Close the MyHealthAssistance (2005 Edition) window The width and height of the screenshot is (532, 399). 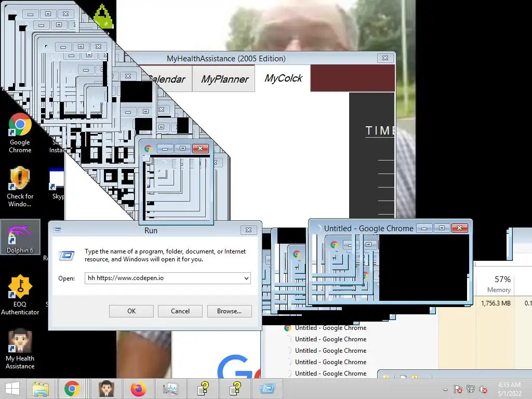(x=385, y=58)
